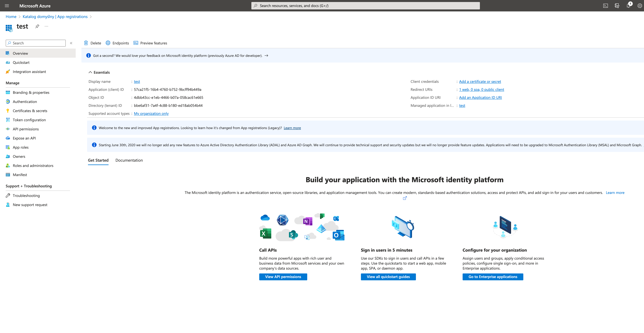
Task: Focus the sidebar Search field
Action: tap(36, 43)
